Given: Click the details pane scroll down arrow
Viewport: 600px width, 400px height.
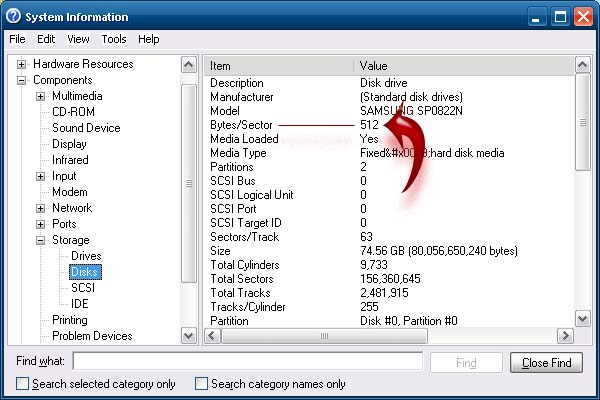Looking at the screenshot, I should point(582,320).
